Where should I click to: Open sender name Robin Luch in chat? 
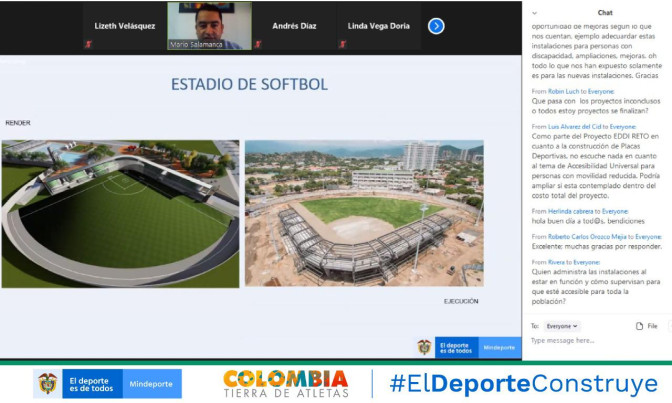coord(563,91)
